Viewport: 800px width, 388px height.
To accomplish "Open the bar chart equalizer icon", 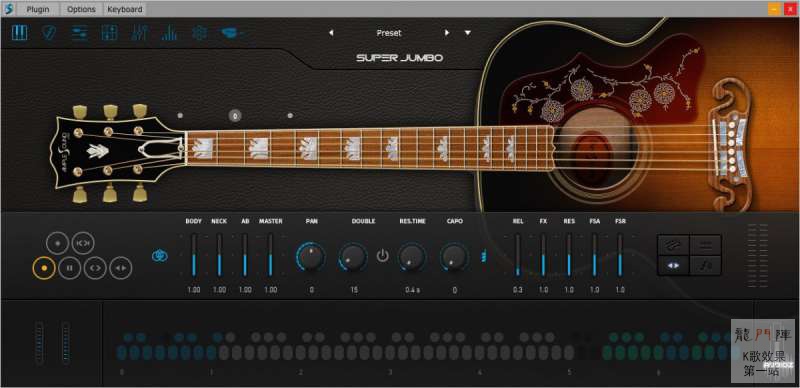I will click(x=169, y=33).
